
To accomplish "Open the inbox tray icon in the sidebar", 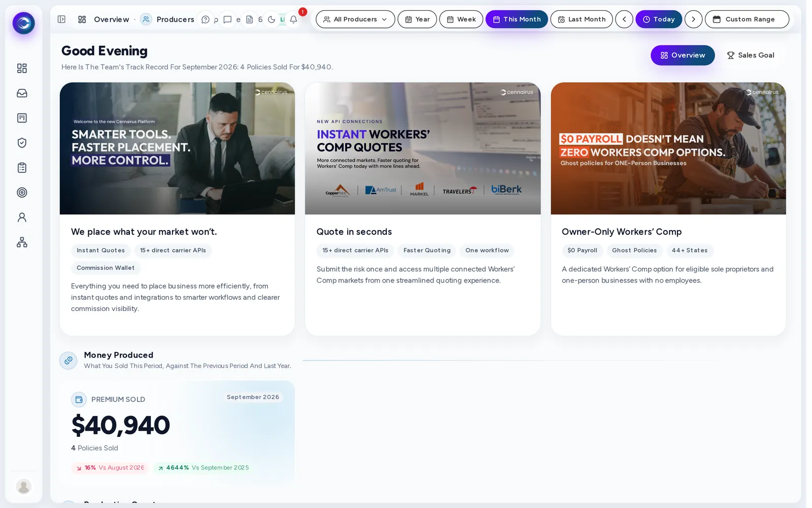I will click(22, 93).
